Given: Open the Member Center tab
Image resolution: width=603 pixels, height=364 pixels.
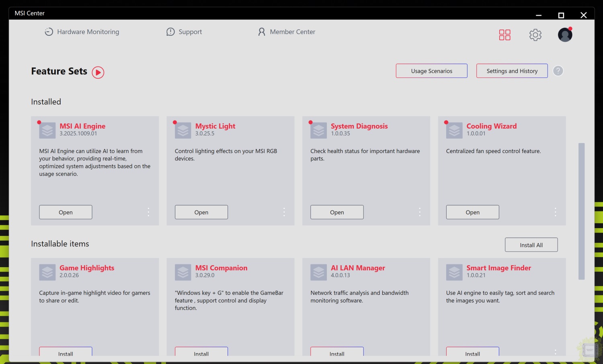Looking at the screenshot, I should pyautogui.click(x=286, y=32).
